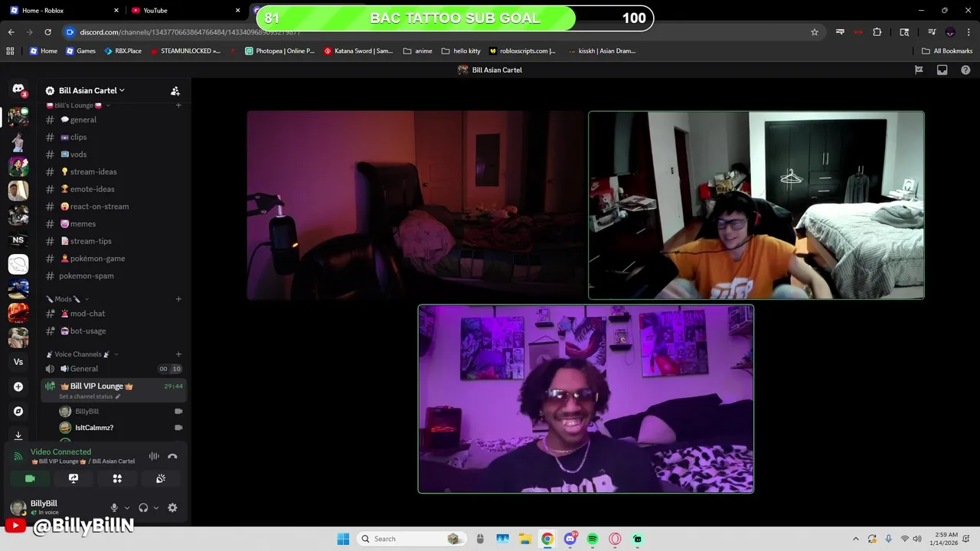
Task: Show hidden system tray icons arrow
Action: (856, 539)
